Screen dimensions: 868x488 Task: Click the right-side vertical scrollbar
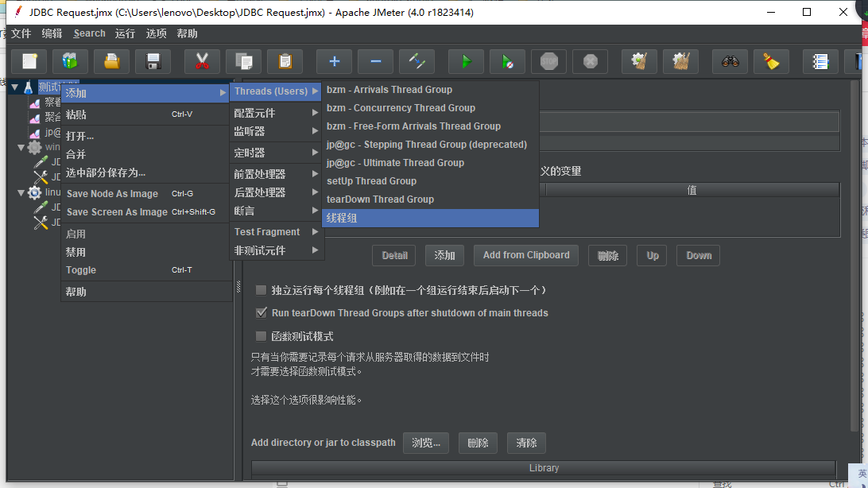point(855,254)
